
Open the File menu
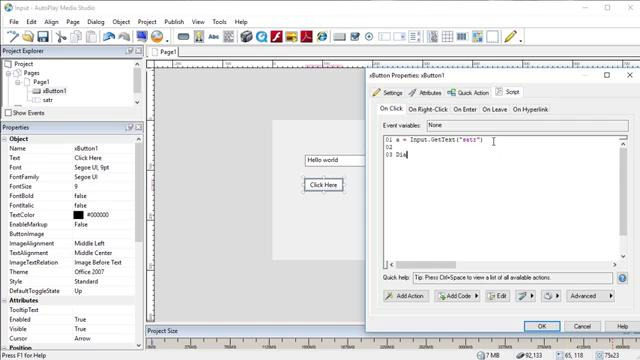click(14, 22)
